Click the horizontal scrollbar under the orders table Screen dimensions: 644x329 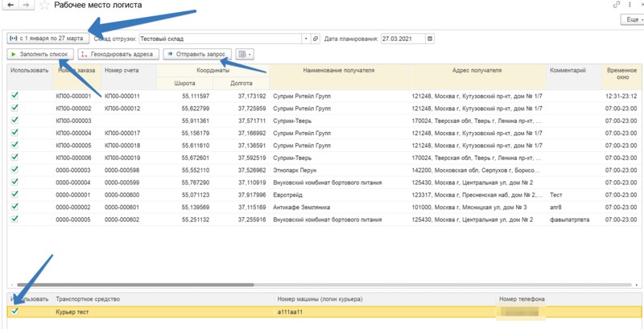(135, 285)
